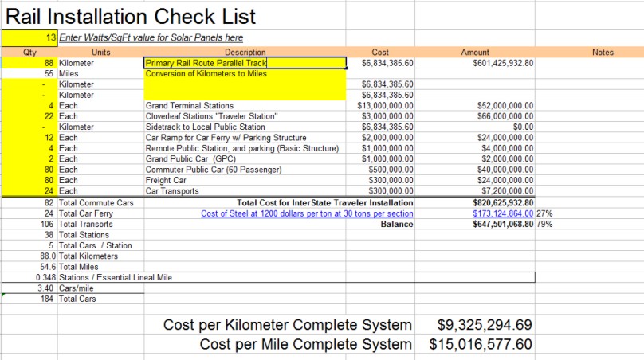The height and width of the screenshot is (360, 644).
Task: Select the $601,425,932.80 amount cell
Action: (x=475, y=63)
